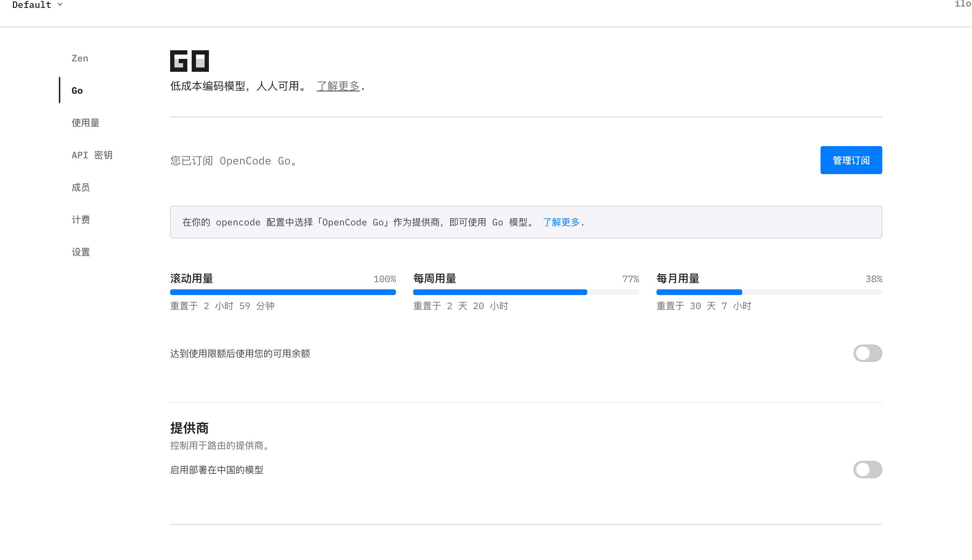Navigate to 计费 billing page

[81, 220]
